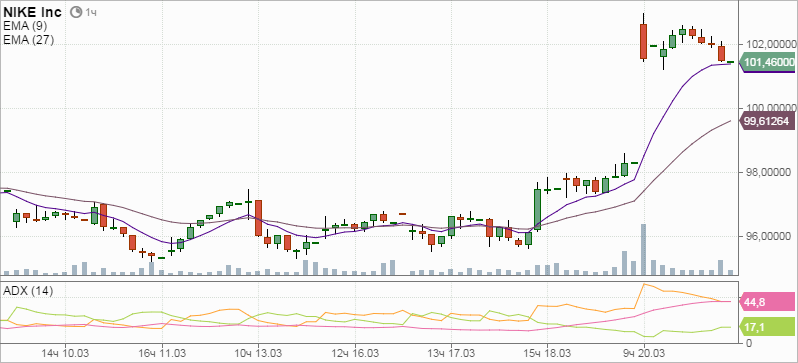The height and width of the screenshot is (363, 798).
Task: Select the EMA (9) indicator label
Action: tap(25, 26)
